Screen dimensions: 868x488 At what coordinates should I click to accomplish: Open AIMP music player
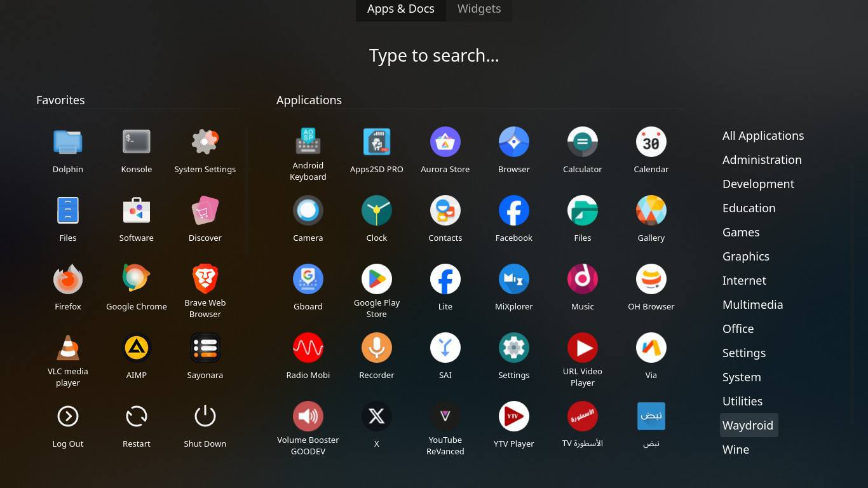tap(137, 348)
